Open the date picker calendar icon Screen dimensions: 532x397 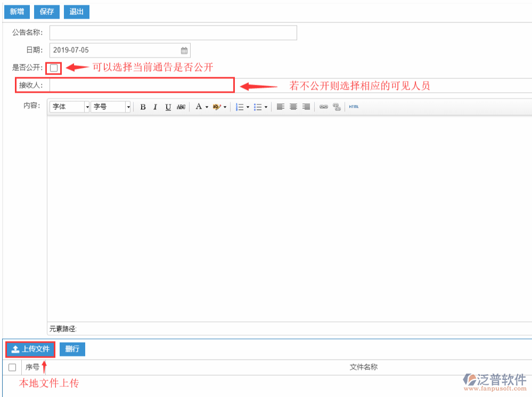click(x=184, y=50)
